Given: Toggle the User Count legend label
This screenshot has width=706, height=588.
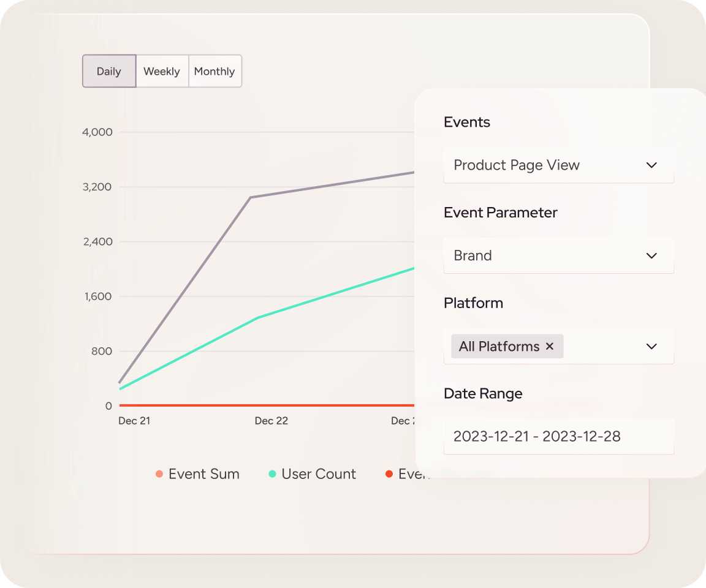Looking at the screenshot, I should click(x=319, y=474).
